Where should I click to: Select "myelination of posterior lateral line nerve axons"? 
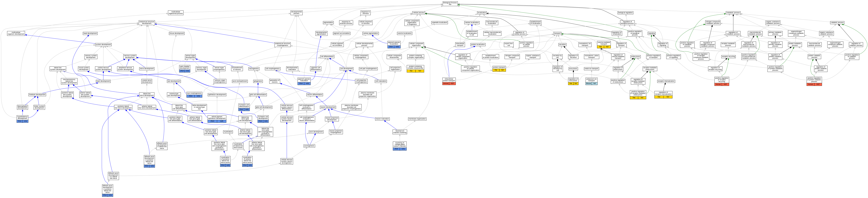[x=225, y=161]
